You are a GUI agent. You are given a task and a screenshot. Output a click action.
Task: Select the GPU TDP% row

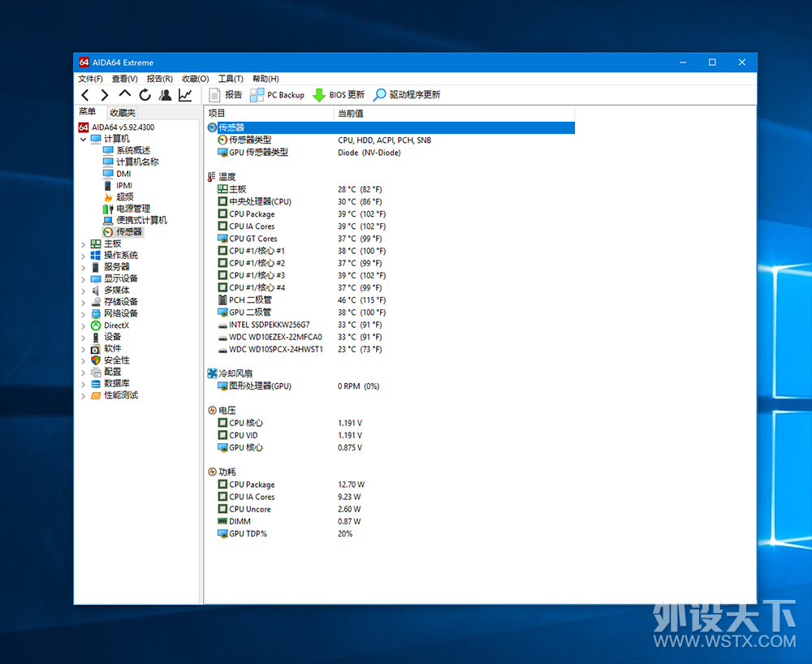391,534
